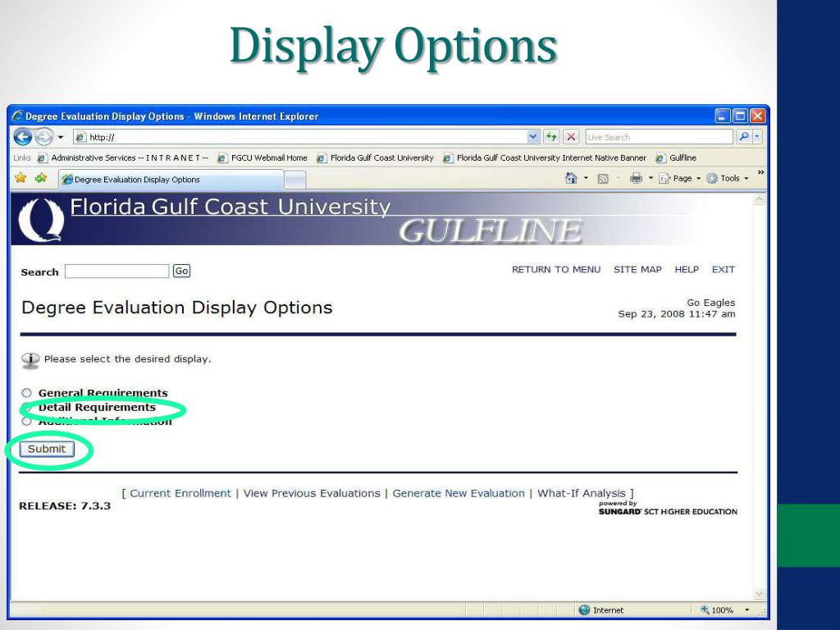Click the http:// address bar field
Viewport: 840px width, 630px height.
300,137
